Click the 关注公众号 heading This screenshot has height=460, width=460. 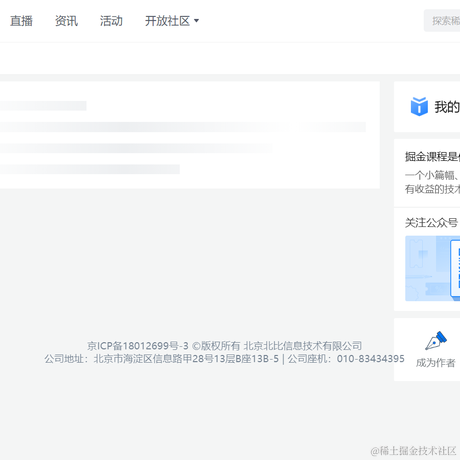point(432,223)
